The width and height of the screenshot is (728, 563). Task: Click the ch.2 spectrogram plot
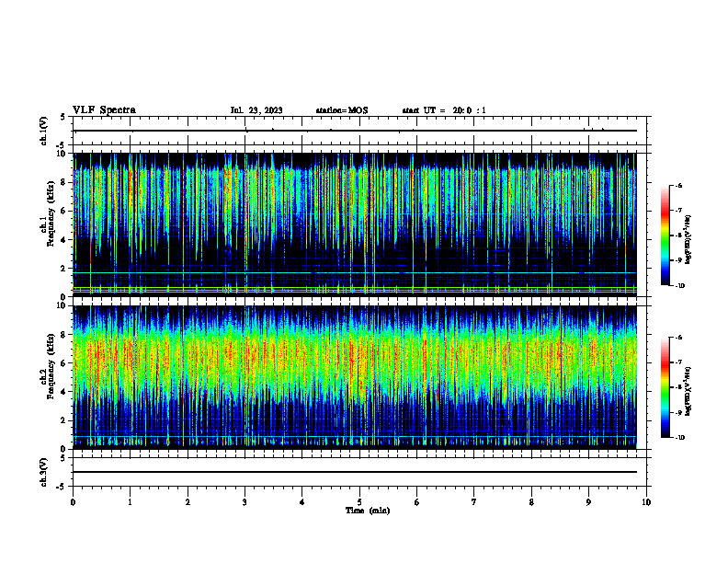point(355,377)
